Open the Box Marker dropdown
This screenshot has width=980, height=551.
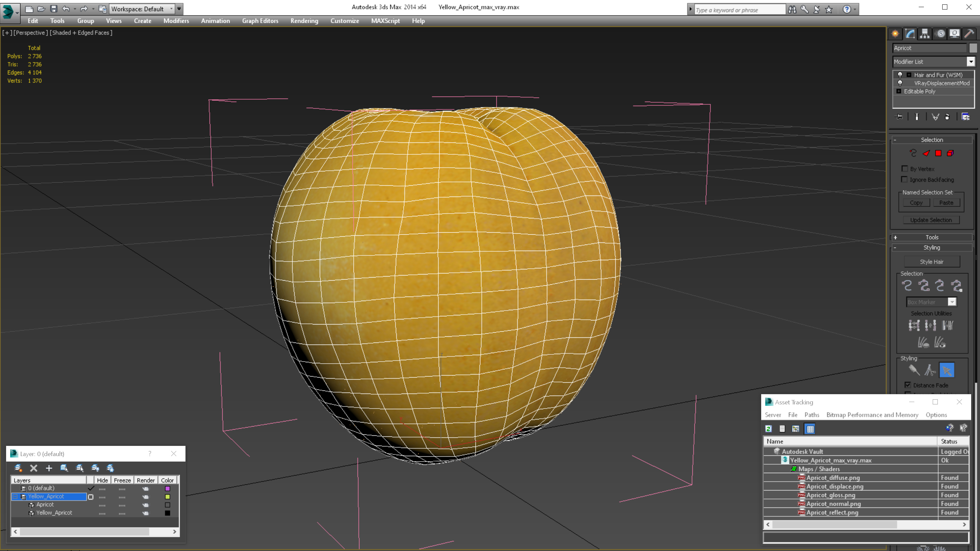point(952,302)
